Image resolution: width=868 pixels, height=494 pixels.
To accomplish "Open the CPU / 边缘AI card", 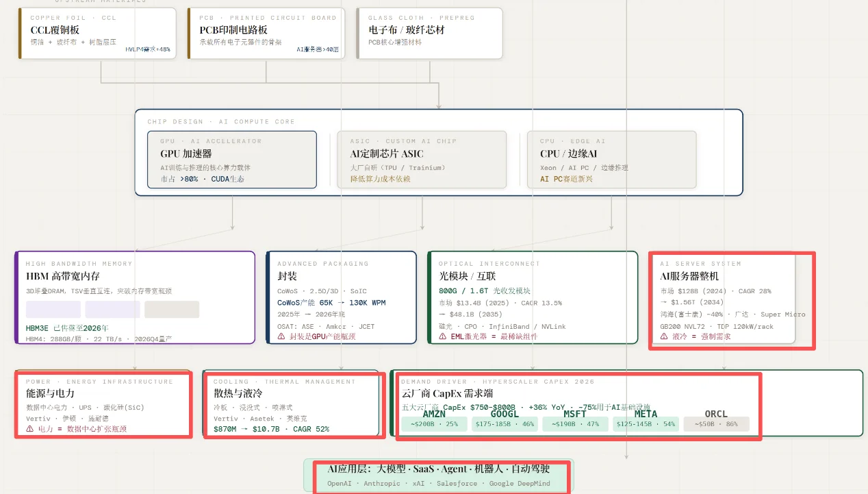I will (611, 160).
